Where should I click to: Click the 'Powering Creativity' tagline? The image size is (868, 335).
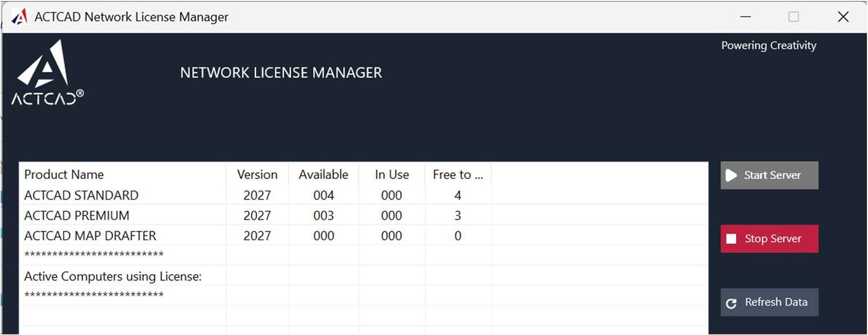pos(769,45)
